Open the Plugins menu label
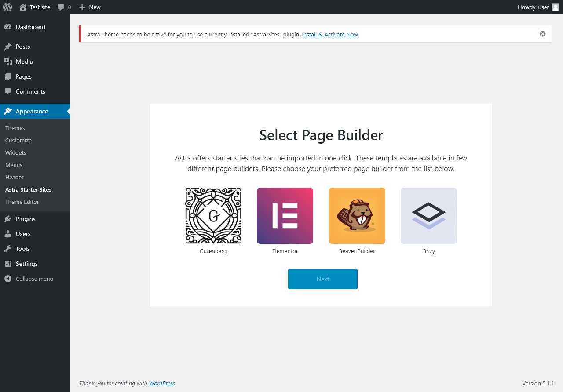Image resolution: width=563 pixels, height=392 pixels. pos(26,219)
